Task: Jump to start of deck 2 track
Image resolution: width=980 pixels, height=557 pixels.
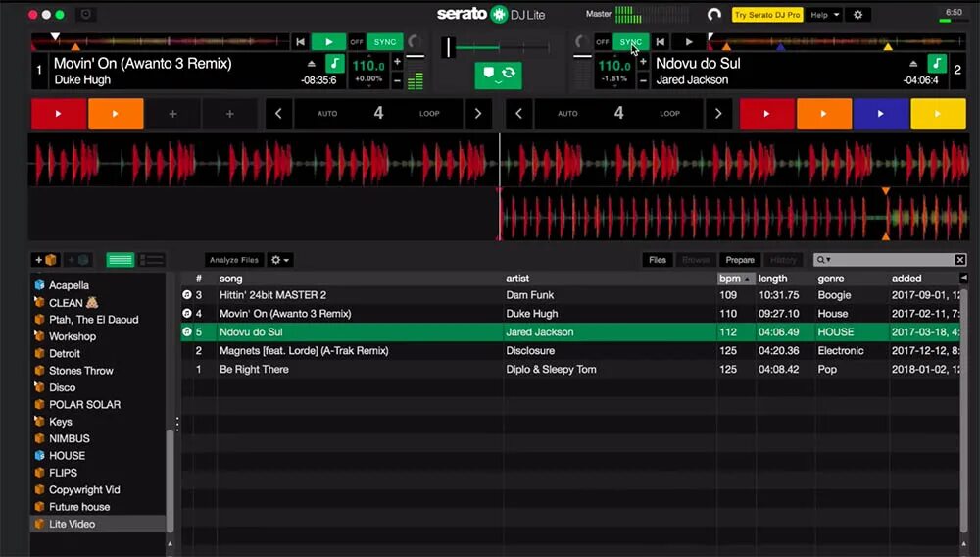Action: pyautogui.click(x=661, y=42)
